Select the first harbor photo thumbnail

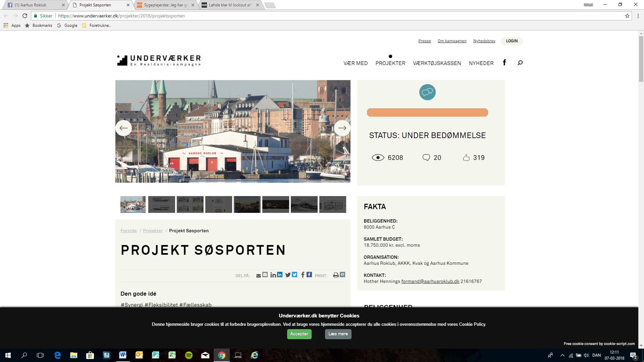pos(133,205)
